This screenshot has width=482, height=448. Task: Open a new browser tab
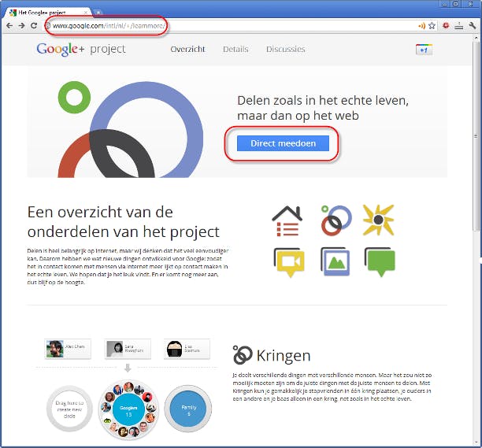pos(98,13)
